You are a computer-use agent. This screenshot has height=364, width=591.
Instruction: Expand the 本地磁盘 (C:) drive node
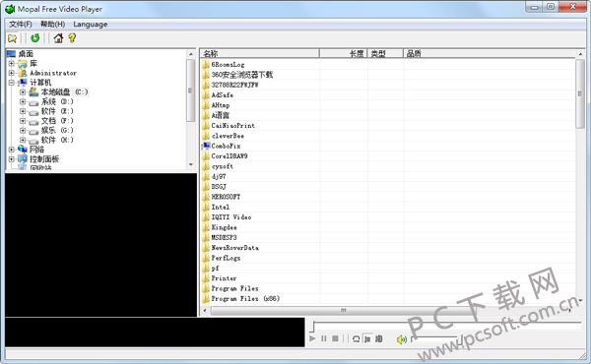click(23, 91)
